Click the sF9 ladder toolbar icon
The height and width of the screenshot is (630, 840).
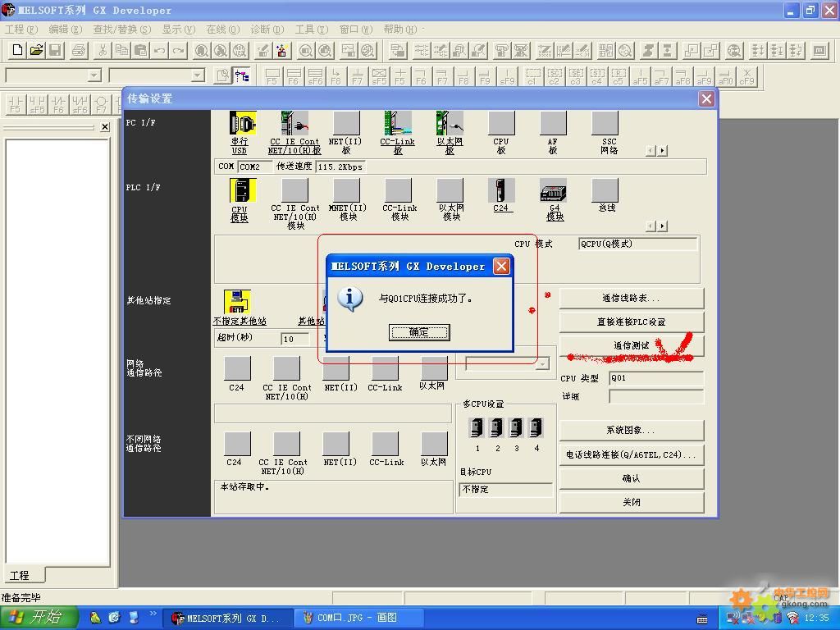pyautogui.click(x=507, y=76)
